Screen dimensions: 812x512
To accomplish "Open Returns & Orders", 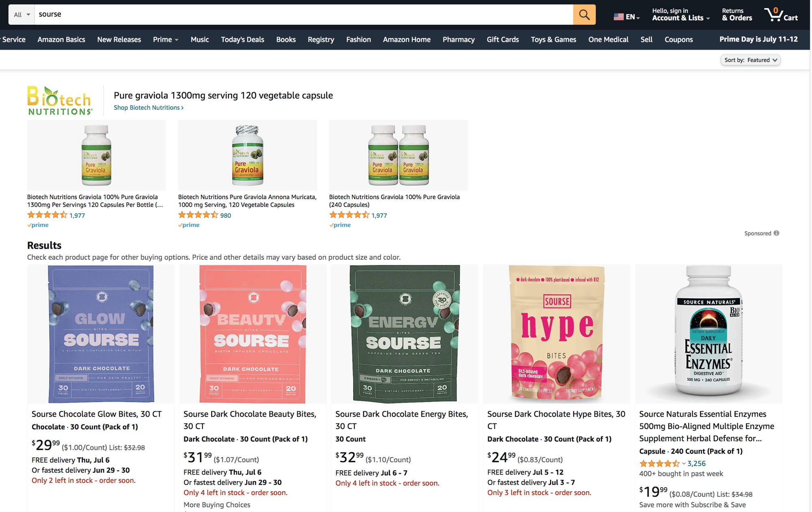I will [x=737, y=15].
